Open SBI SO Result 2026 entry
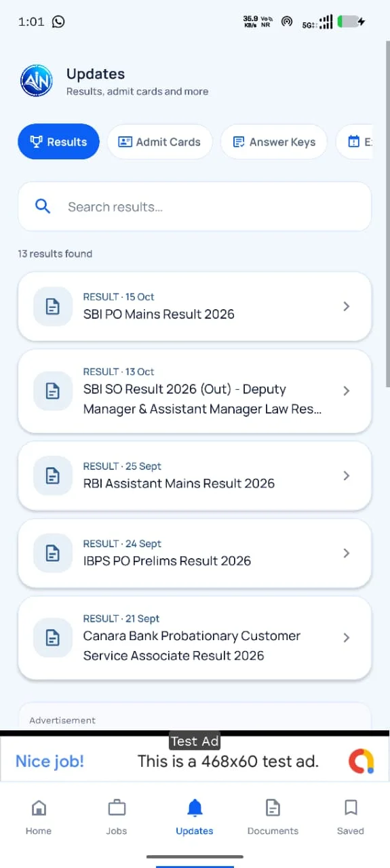 pyautogui.click(x=195, y=391)
